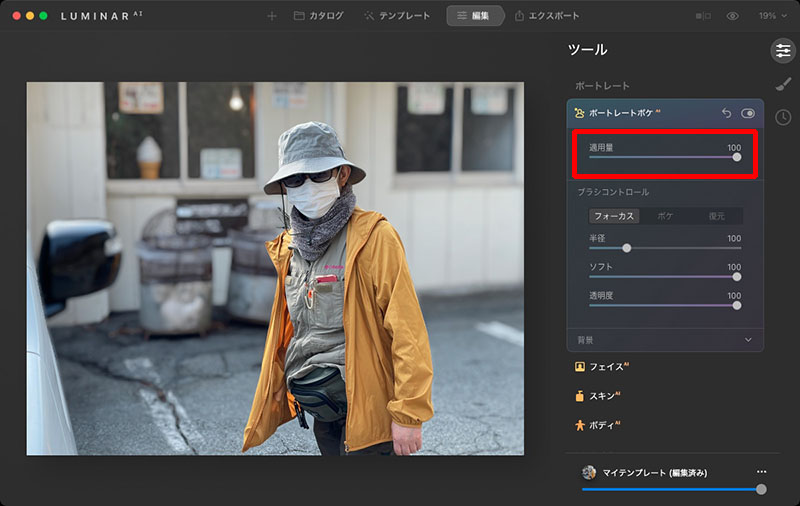Click the ポートレートボケ person icon
800x506 pixels.
tap(579, 113)
